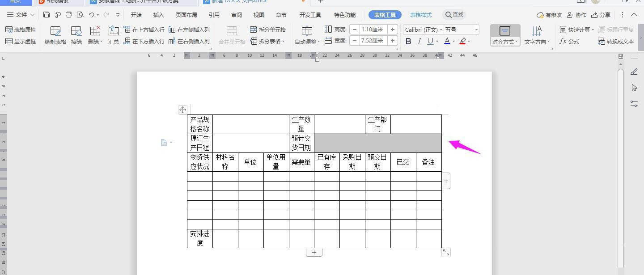Screen dimensions: 644x275
Task: Open 拆分表格 split table dropdown
Action: click(x=267, y=41)
